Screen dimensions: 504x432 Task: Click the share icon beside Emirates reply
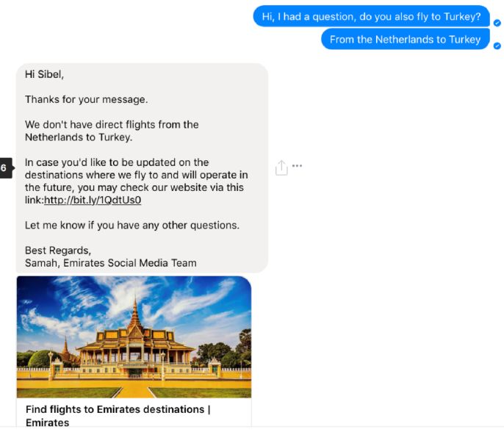click(281, 168)
